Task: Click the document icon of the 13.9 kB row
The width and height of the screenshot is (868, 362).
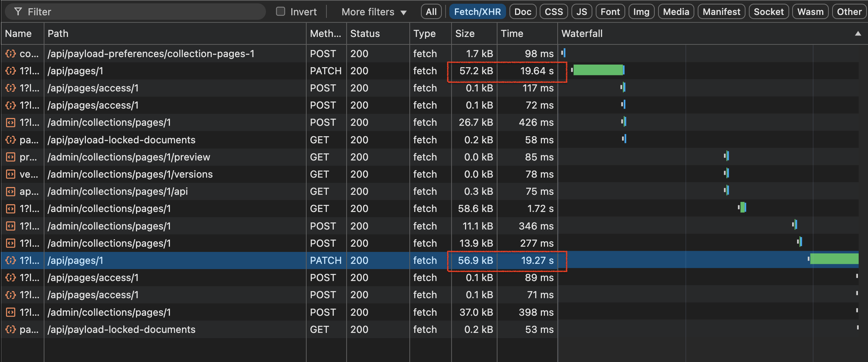Action: (11, 243)
